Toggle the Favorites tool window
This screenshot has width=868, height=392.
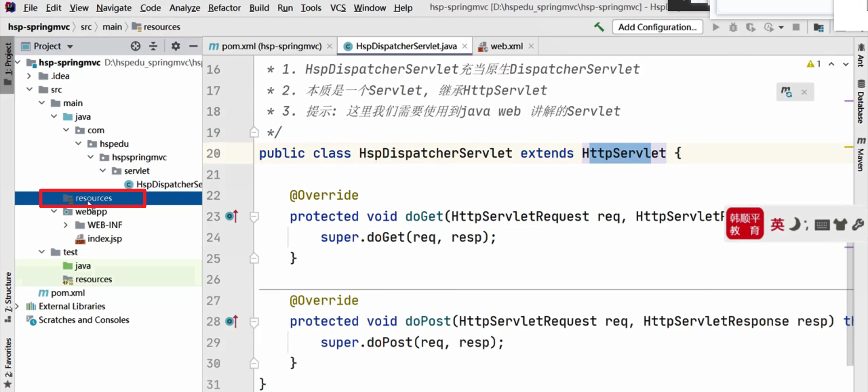pyautogui.click(x=8, y=363)
